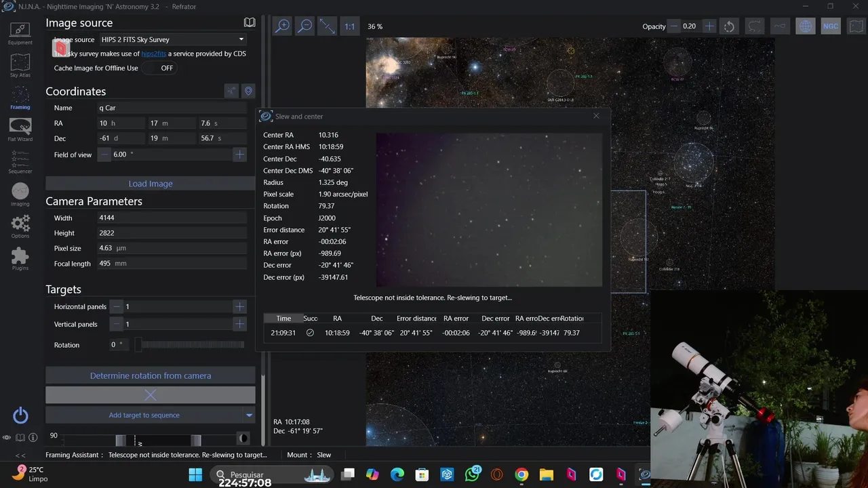Viewport: 868px width, 488px height.
Task: Click the telescope coordinates icon in Coordinates header
Action: pyautogui.click(x=232, y=91)
